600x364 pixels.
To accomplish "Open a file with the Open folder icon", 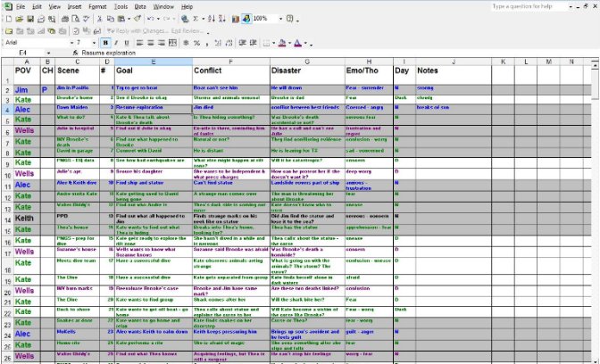I will (x=19, y=18).
